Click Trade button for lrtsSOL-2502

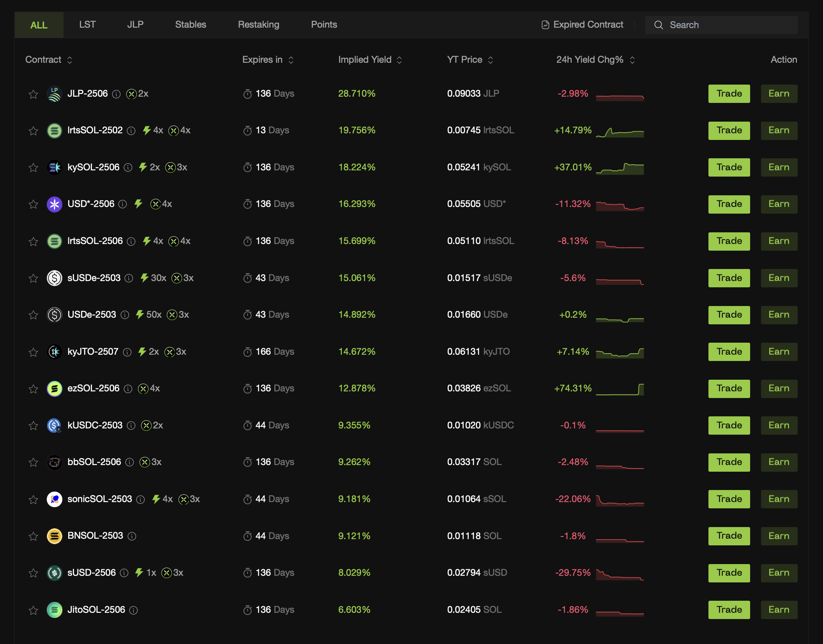point(729,131)
